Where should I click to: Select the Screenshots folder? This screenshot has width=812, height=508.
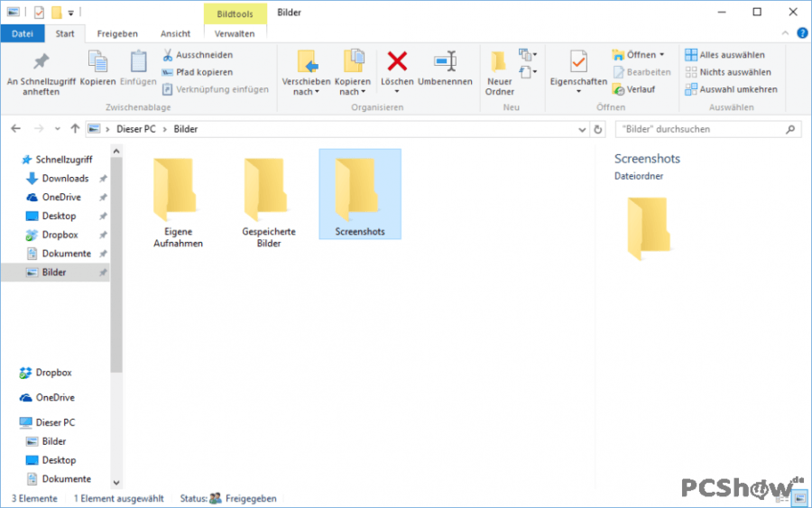tap(360, 194)
